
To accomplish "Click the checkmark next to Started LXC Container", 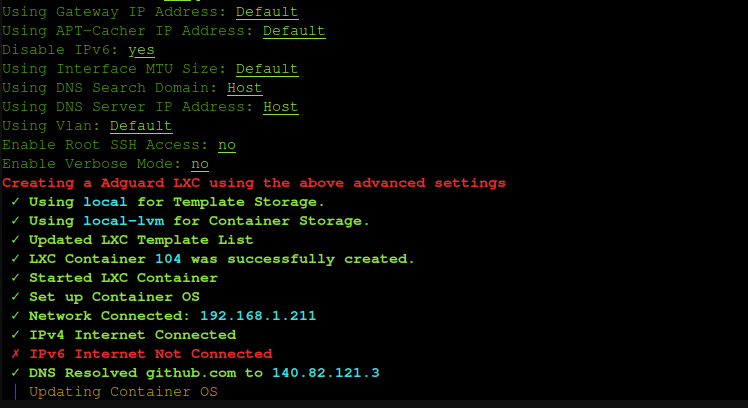I will (15, 278).
